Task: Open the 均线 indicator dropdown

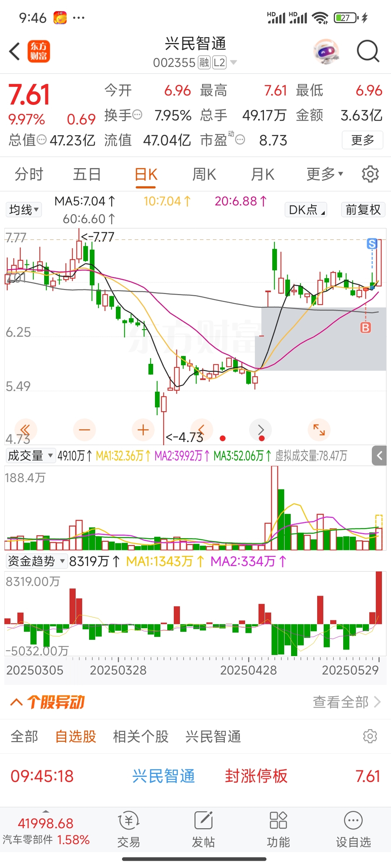Action: point(24,210)
